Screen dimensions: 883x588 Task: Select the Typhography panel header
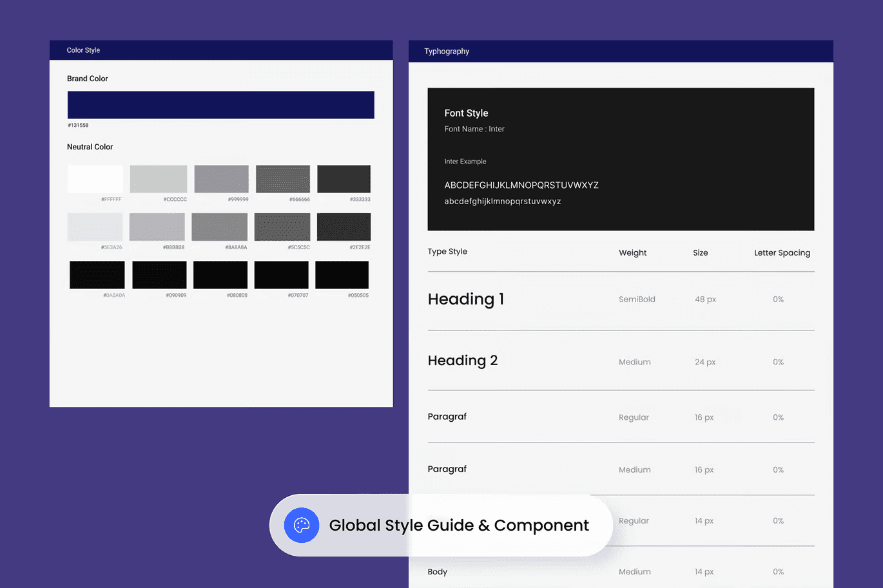click(621, 52)
